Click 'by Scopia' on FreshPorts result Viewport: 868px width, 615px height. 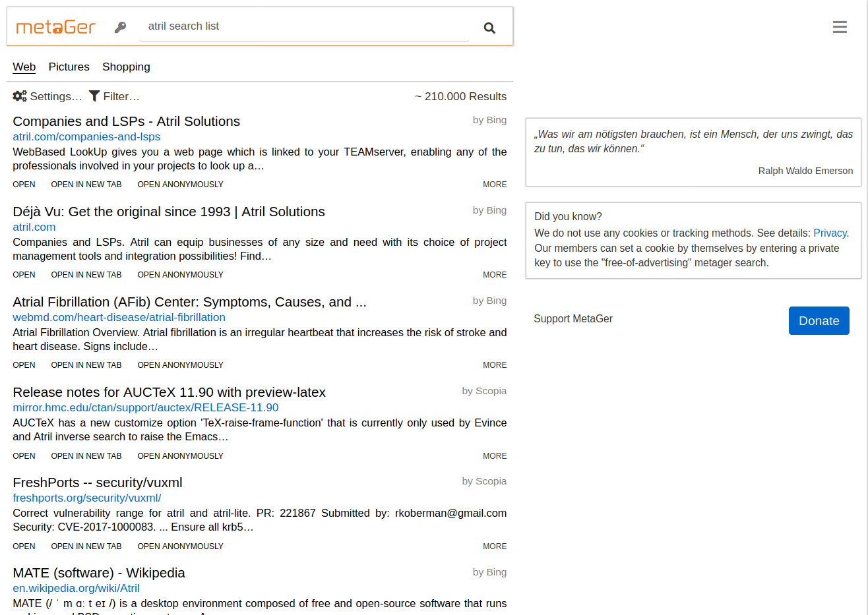(x=485, y=481)
